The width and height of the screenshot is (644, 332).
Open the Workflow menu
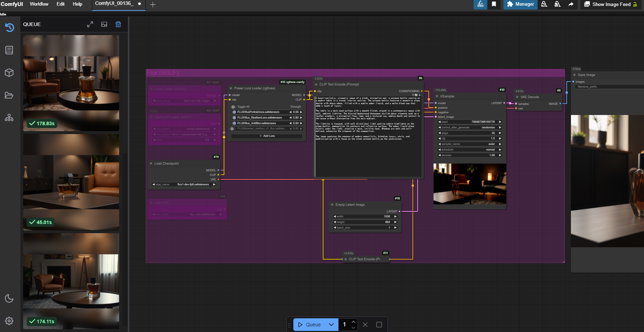(39, 4)
